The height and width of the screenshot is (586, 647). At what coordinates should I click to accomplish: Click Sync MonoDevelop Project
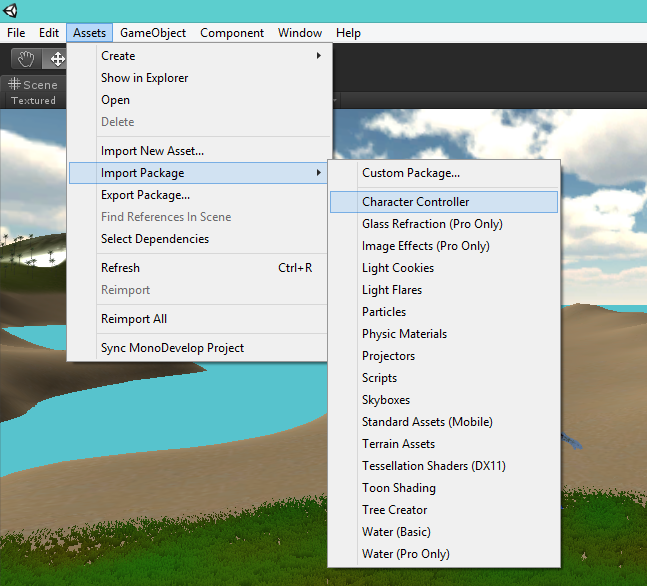click(x=198, y=348)
